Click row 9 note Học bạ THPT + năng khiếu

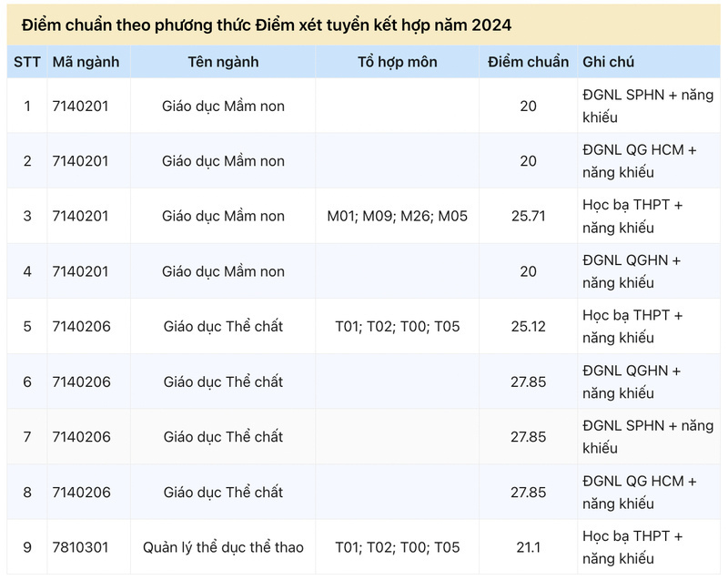(632, 547)
